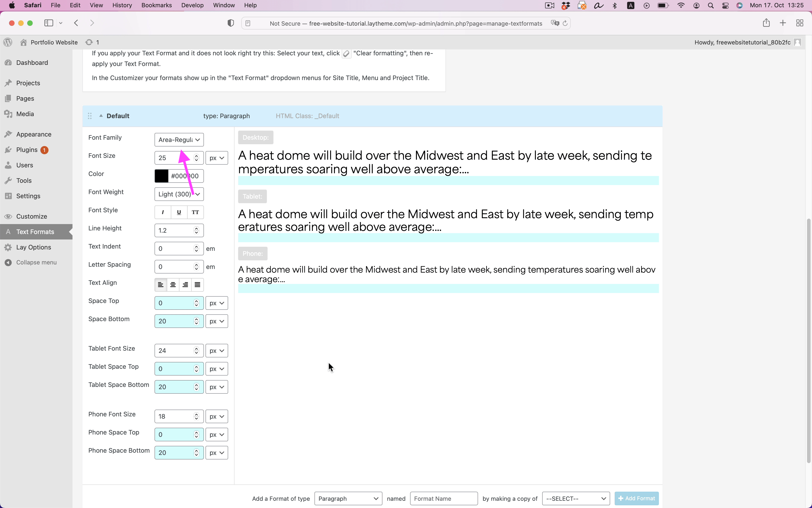Open the Tablet Font Size unit dropdown

point(217,351)
